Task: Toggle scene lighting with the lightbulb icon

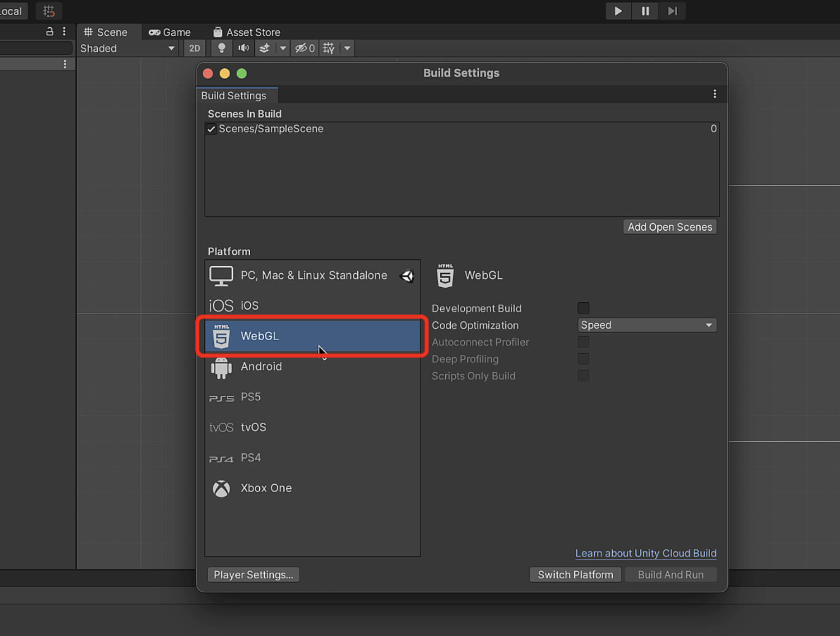Action: click(222, 49)
